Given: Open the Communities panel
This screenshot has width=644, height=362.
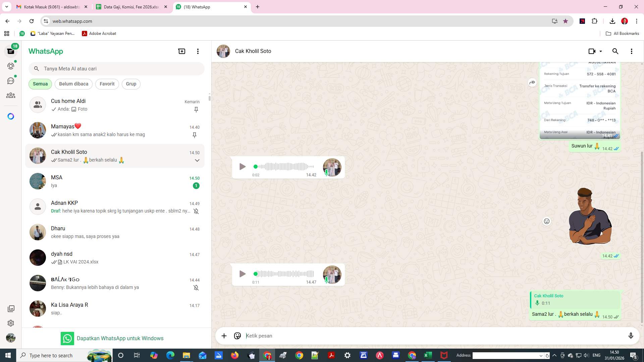Looking at the screenshot, I should pyautogui.click(x=11, y=95).
